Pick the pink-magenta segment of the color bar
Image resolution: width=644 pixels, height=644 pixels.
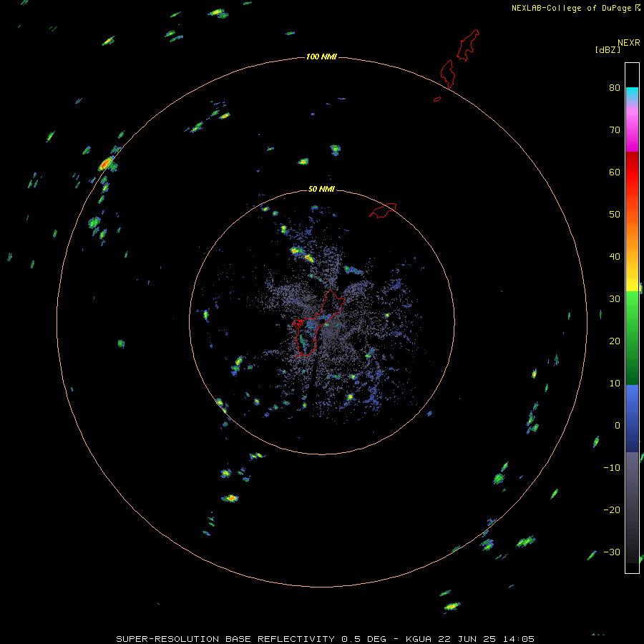tap(632, 128)
